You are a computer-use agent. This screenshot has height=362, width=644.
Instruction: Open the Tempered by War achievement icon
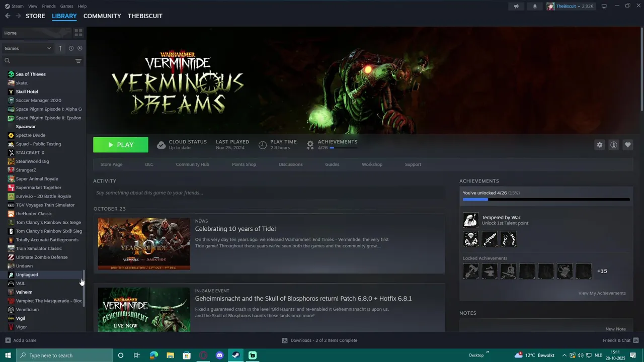(x=471, y=220)
